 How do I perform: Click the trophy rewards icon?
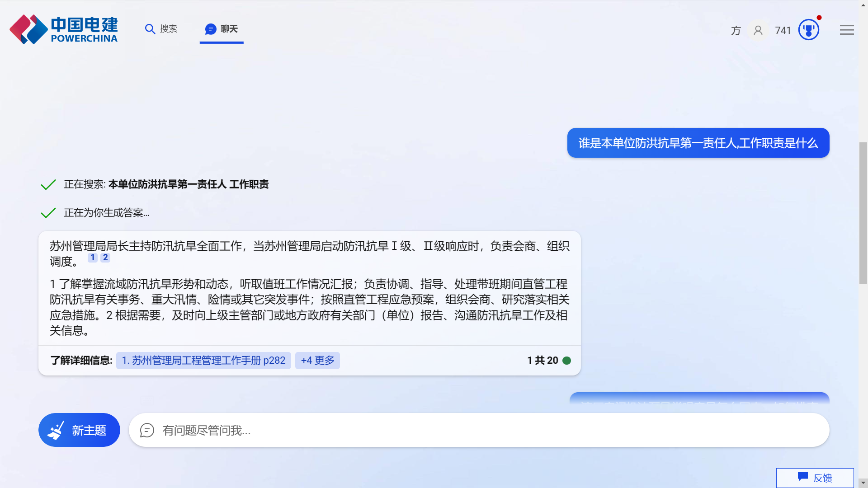[x=808, y=30]
